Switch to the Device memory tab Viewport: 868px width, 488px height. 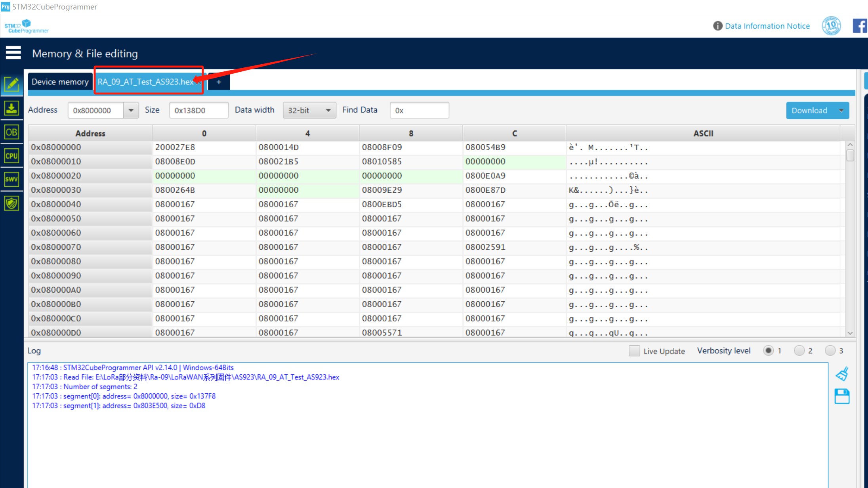click(x=60, y=82)
